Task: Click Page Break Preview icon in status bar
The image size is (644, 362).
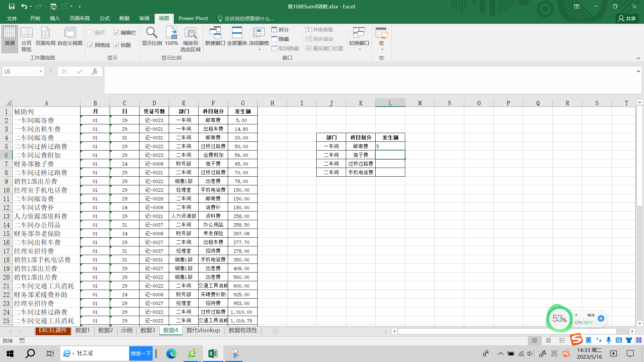Action: point(562,341)
